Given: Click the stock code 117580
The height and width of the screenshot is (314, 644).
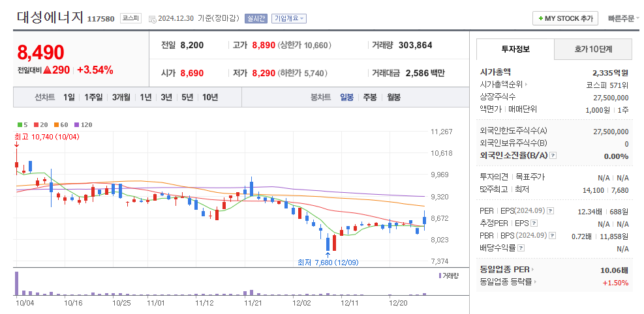Looking at the screenshot, I should (x=100, y=19).
